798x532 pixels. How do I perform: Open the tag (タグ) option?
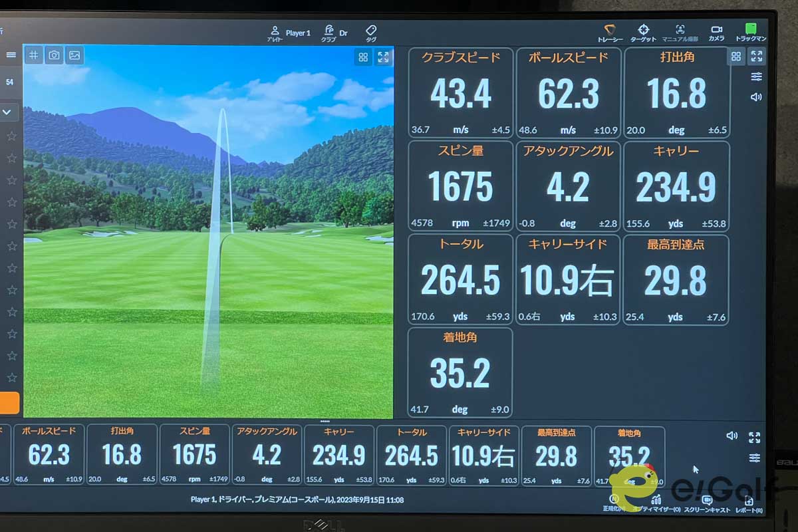point(371,33)
